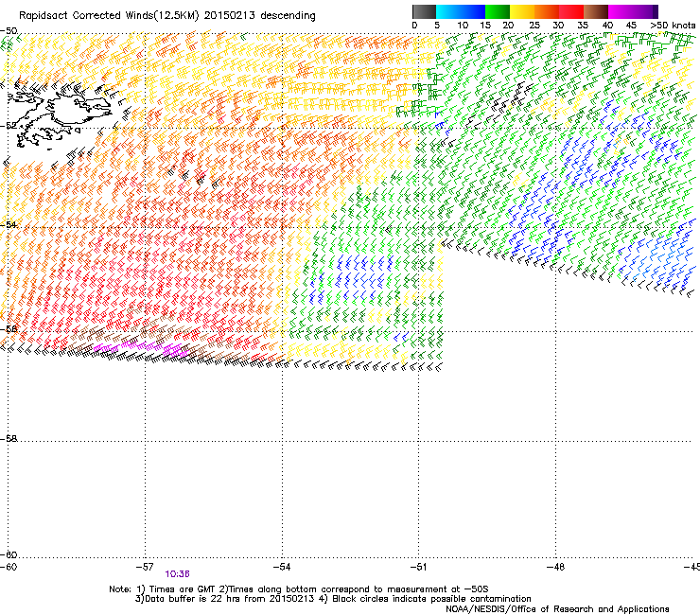Click the latitude label '-60' on left axis
This screenshot has width=700, height=615.
tap(9, 555)
